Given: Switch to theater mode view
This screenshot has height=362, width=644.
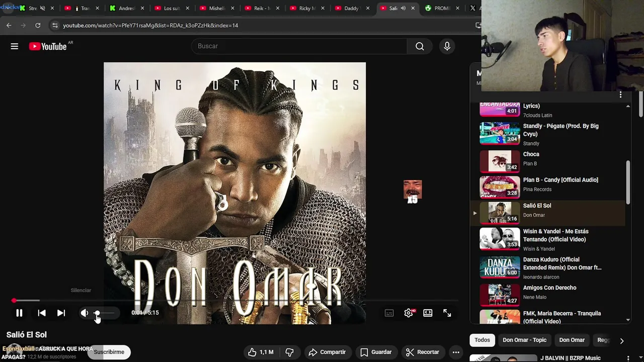Looking at the screenshot, I should [428, 313].
